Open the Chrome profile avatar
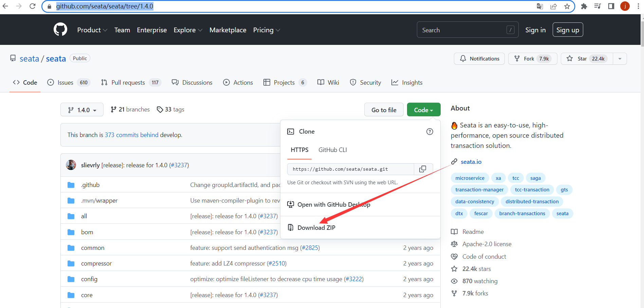The width and height of the screenshot is (644, 308). pos(625,6)
